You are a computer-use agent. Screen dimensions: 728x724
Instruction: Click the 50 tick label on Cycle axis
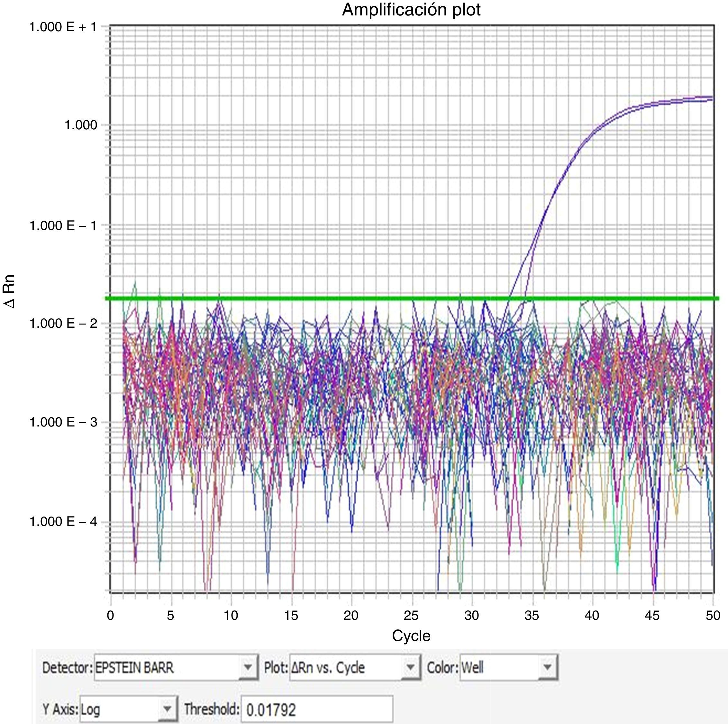click(x=713, y=616)
